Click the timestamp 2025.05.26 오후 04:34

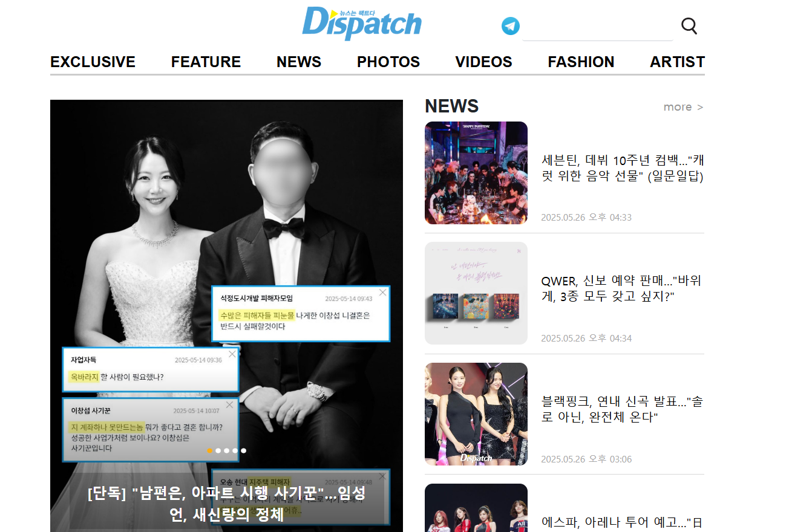tap(586, 339)
